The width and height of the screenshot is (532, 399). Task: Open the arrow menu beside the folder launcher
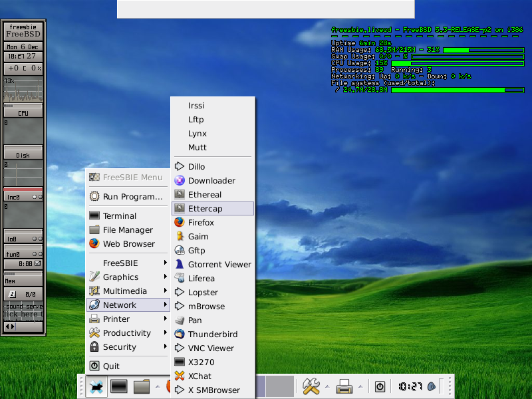[158, 386]
